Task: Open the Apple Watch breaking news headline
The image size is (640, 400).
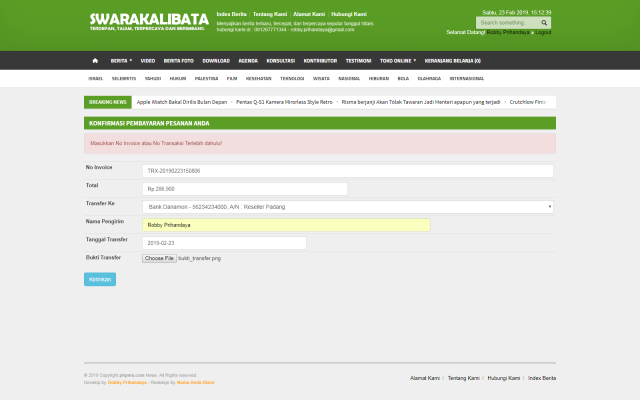Action: click(x=182, y=102)
